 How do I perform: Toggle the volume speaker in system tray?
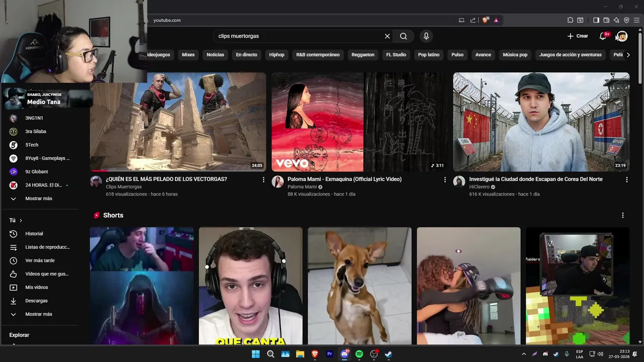[x=600, y=354]
